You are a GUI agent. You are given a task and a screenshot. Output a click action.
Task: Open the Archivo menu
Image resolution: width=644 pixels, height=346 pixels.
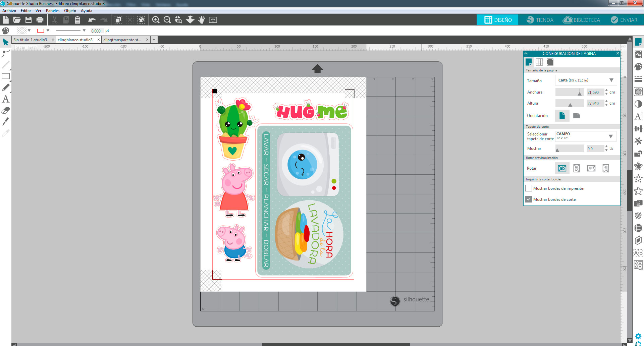[x=9, y=11]
